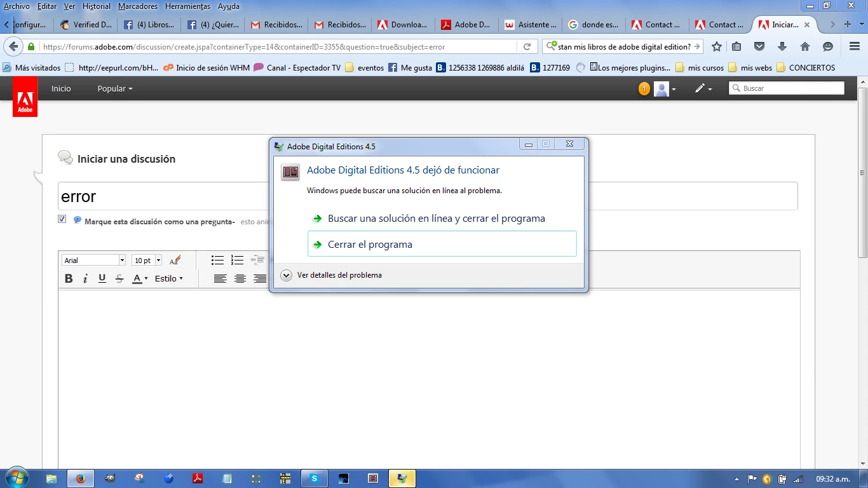This screenshot has height=488, width=868.
Task: Click the page vertical scrollbar
Action: click(x=862, y=172)
